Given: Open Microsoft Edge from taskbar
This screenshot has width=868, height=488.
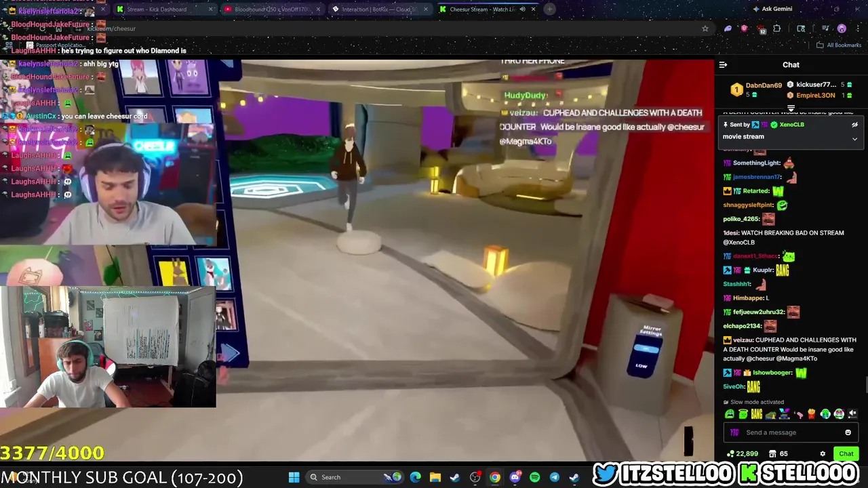Looking at the screenshot, I should (416, 477).
